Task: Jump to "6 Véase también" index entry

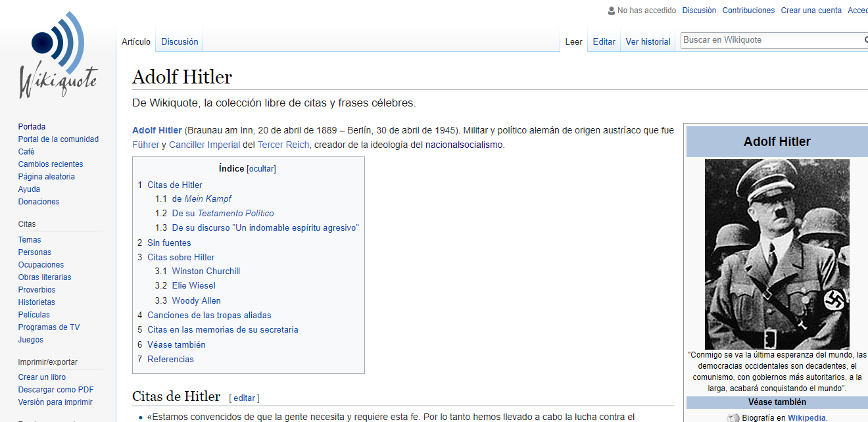Action: pos(172,345)
